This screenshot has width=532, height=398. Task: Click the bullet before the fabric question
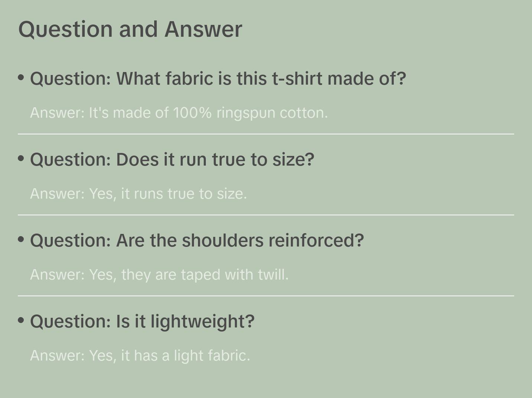click(x=21, y=78)
